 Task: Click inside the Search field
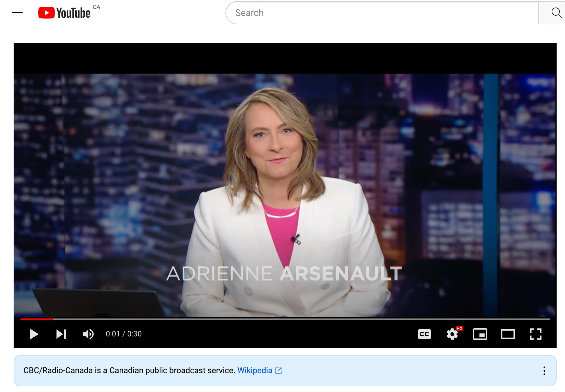(377, 13)
